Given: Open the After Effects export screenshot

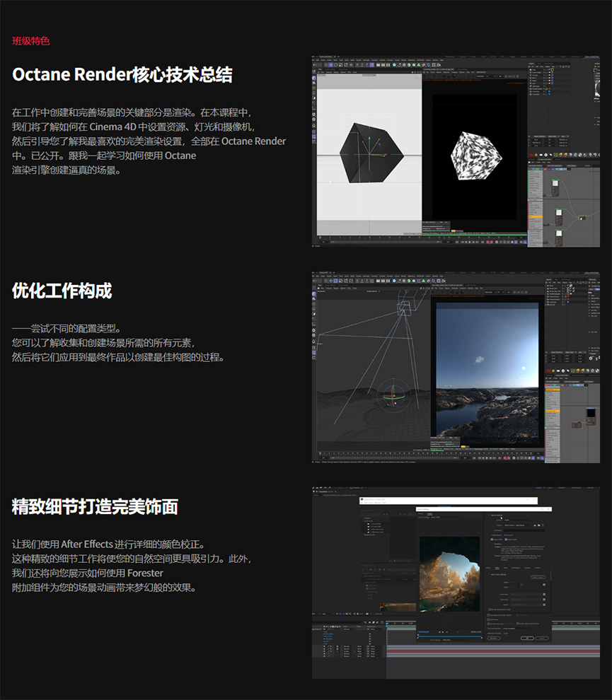Looking at the screenshot, I should [456, 583].
